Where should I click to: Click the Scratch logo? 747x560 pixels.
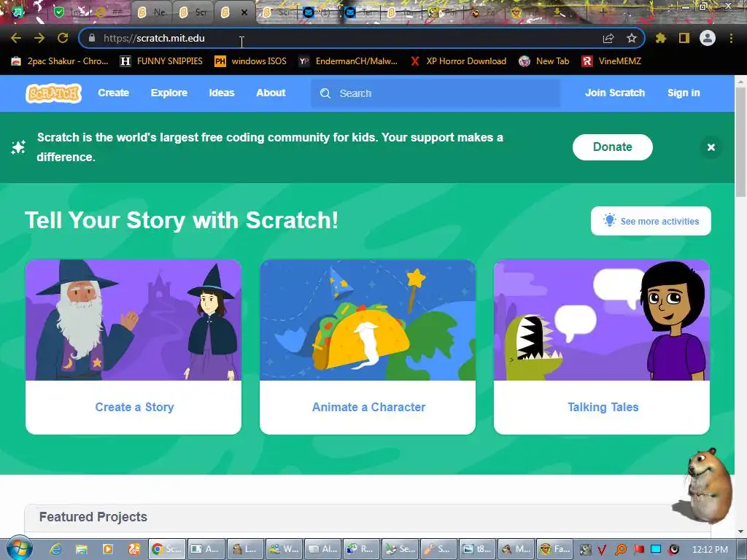53,93
